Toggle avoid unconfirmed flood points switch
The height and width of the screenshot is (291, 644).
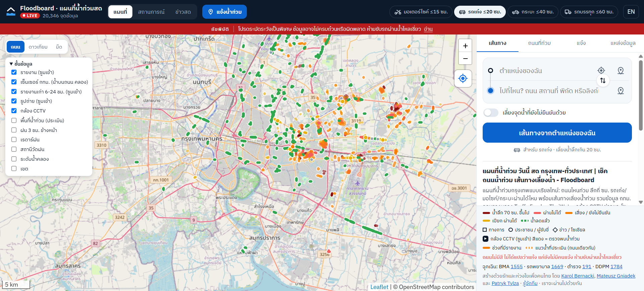pos(491,113)
